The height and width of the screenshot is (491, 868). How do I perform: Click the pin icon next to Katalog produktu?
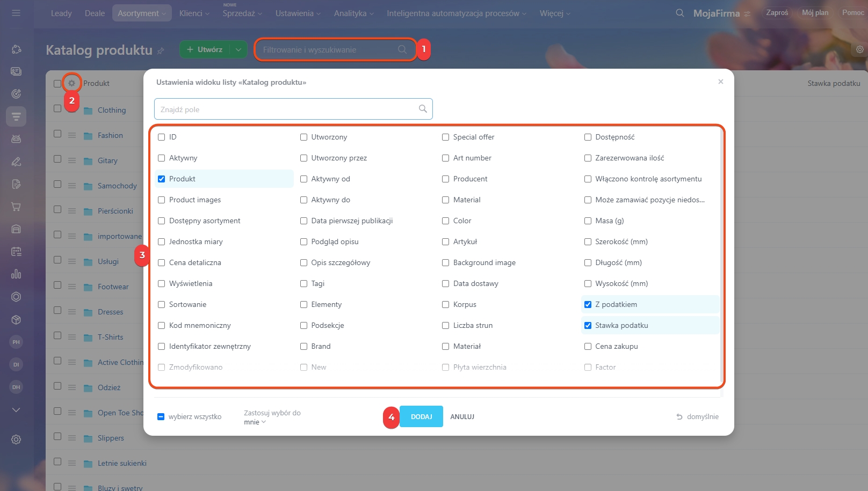(161, 51)
